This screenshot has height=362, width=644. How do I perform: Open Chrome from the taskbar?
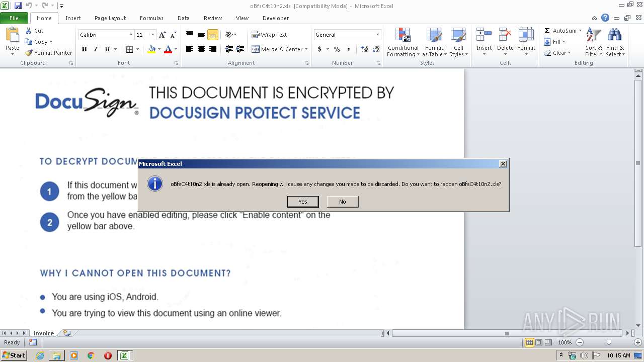pyautogui.click(x=91, y=355)
